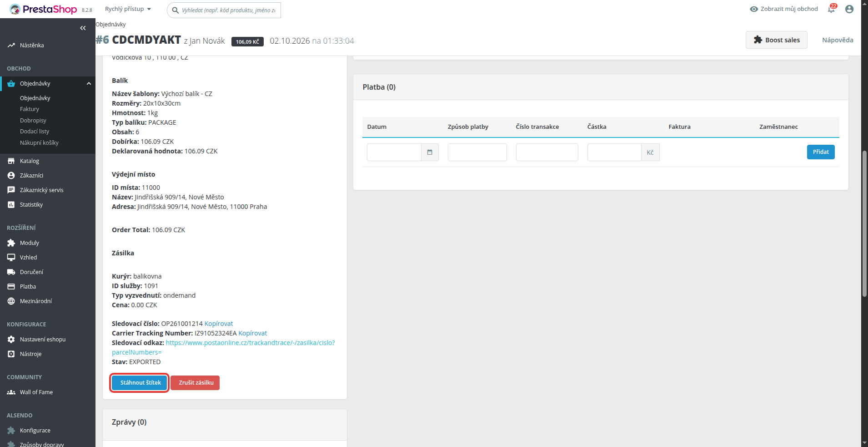This screenshot has width=868, height=447.
Task: Click the Doručení truck icon
Action: 11,272
